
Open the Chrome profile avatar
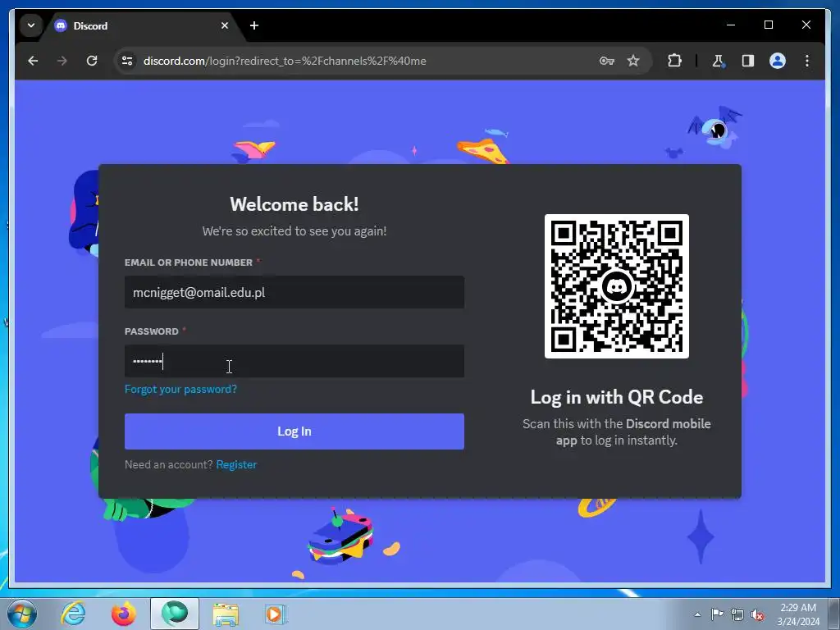(x=778, y=61)
